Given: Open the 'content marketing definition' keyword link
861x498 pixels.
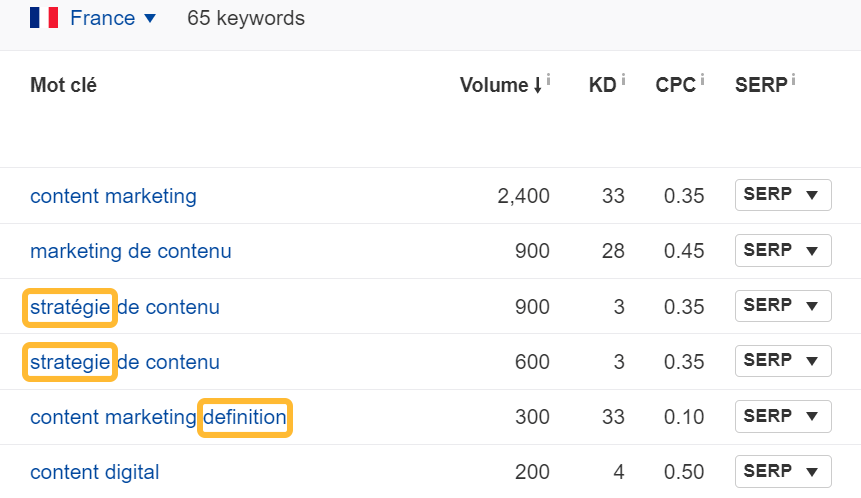Looking at the screenshot, I should click(x=158, y=417).
